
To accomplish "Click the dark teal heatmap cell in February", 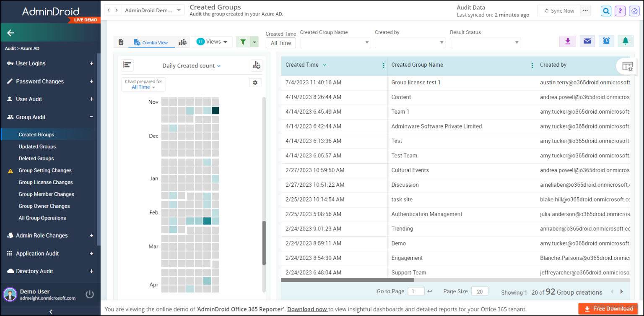I will 207,221.
